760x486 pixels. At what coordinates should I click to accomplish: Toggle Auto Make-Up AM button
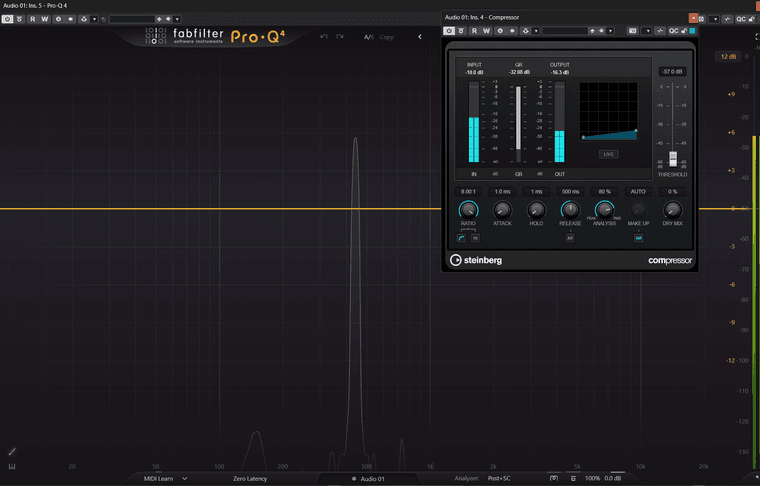pos(638,238)
